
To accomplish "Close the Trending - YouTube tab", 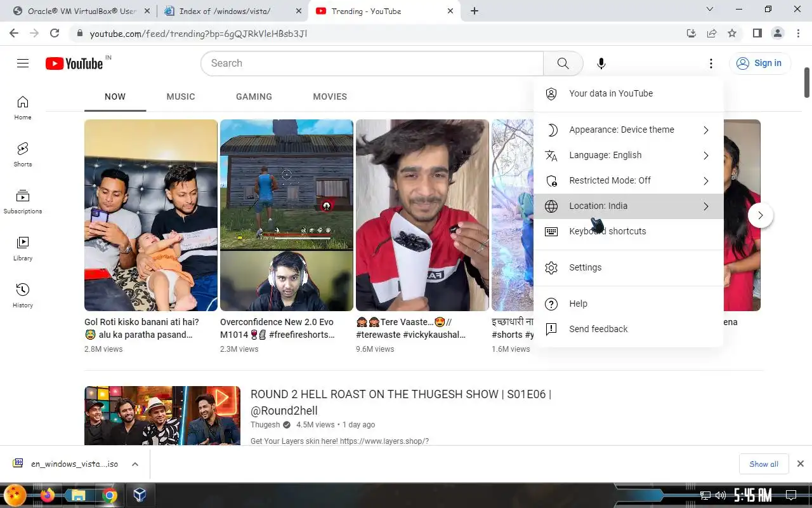I will 451,11.
